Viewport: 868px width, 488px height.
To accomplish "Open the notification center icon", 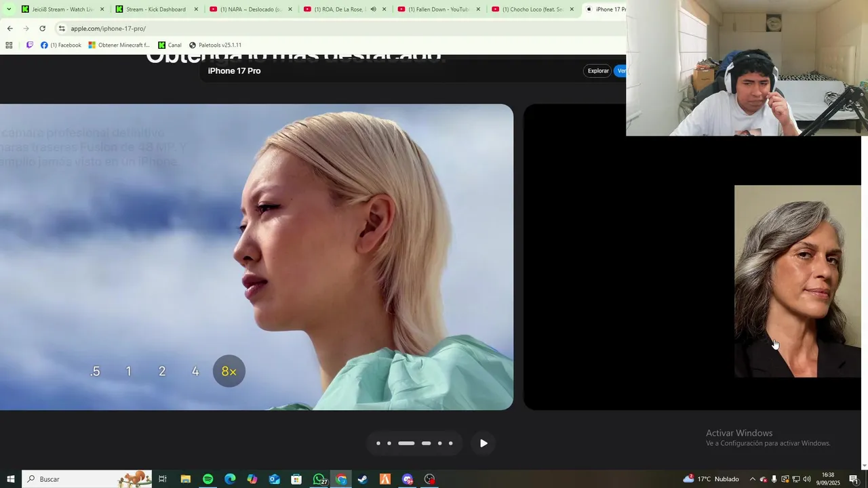I will [854, 479].
